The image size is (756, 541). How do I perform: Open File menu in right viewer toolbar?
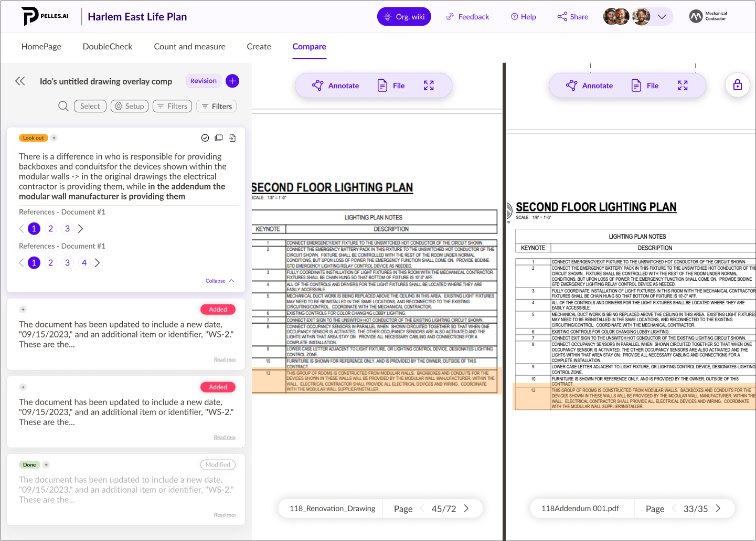[645, 86]
